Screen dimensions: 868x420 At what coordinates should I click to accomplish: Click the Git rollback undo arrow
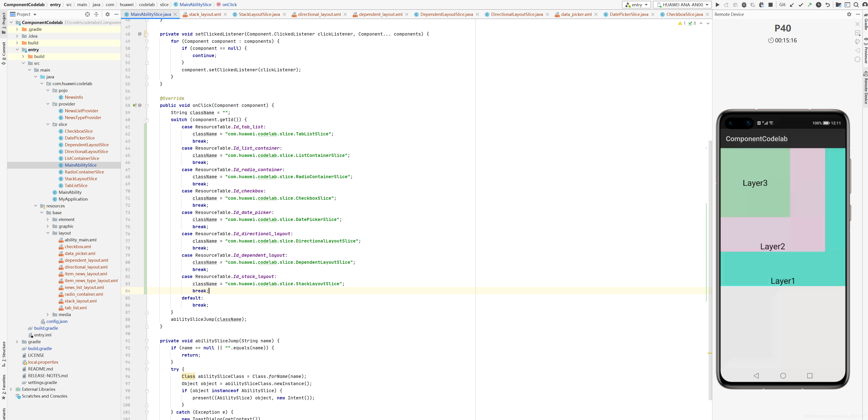[x=827, y=5]
